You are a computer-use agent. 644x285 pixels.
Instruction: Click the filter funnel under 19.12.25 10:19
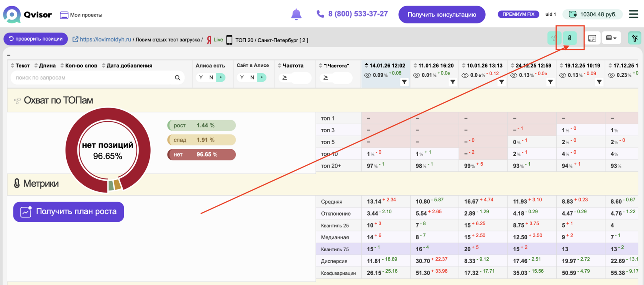(599, 82)
